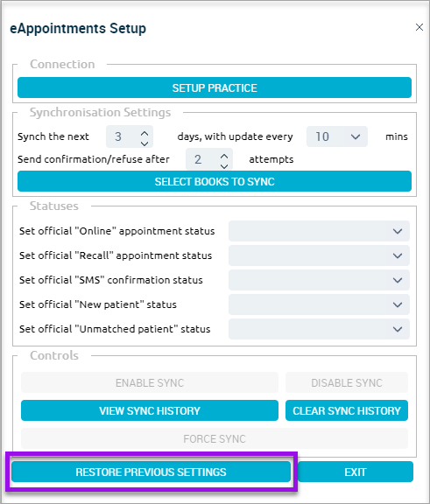Click Restore Previous Settings

pos(151,472)
